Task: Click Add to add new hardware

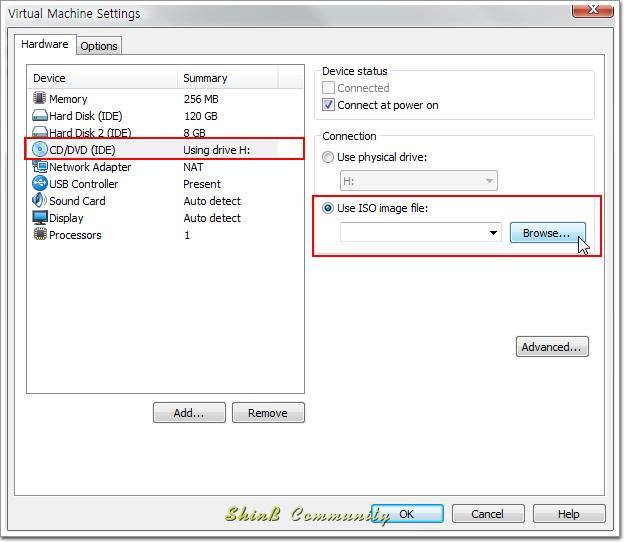Action: (189, 413)
